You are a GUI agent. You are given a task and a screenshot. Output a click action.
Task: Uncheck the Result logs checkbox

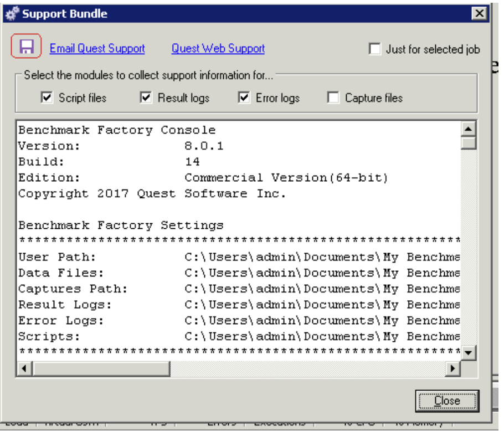point(146,98)
